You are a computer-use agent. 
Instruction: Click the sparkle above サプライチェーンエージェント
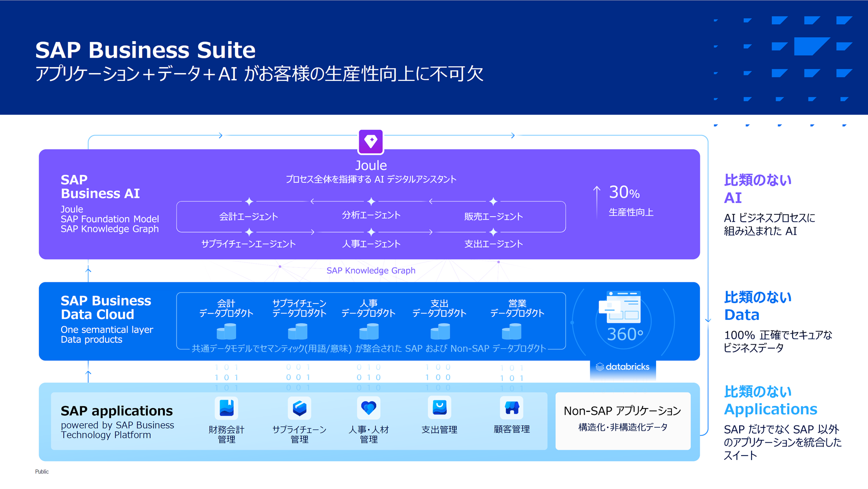coord(249,232)
